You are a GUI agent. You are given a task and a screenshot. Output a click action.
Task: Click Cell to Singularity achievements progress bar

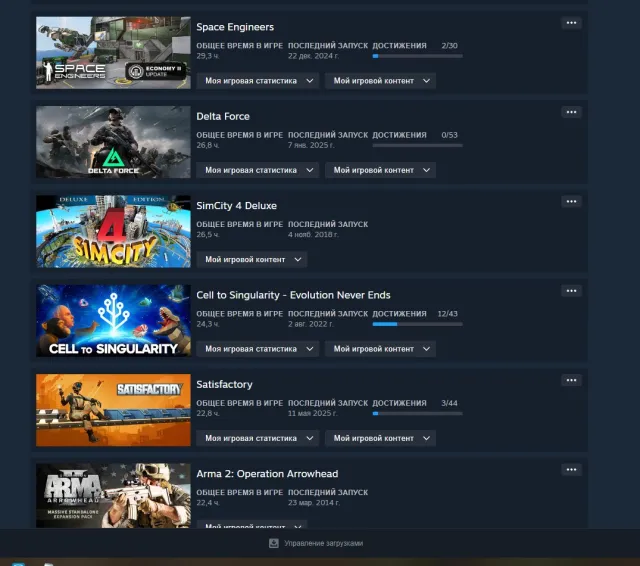point(418,324)
